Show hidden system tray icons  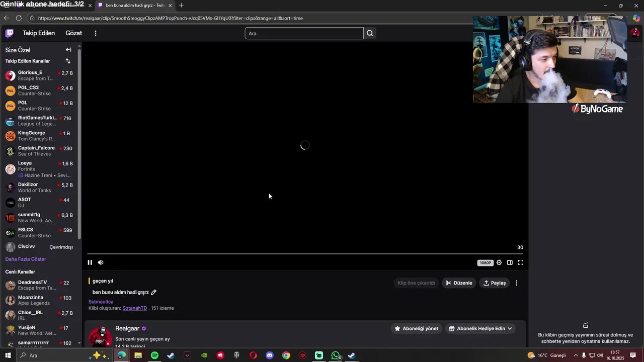[x=576, y=355]
